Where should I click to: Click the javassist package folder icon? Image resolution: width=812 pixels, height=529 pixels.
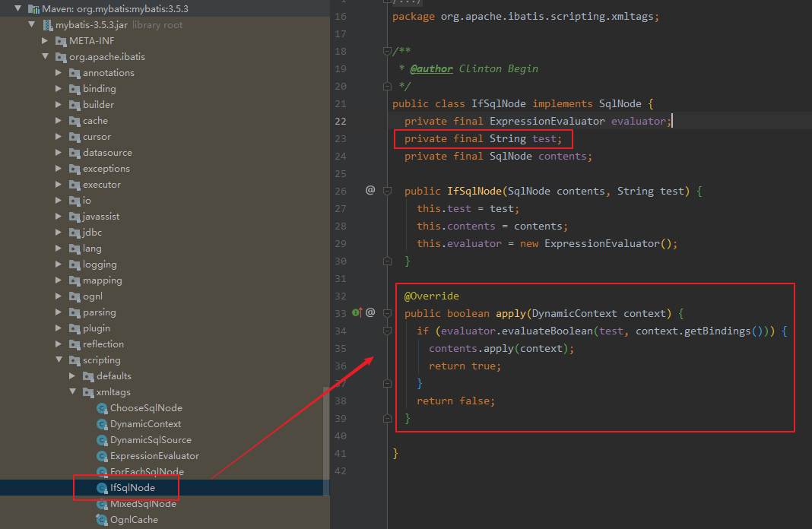tap(75, 217)
